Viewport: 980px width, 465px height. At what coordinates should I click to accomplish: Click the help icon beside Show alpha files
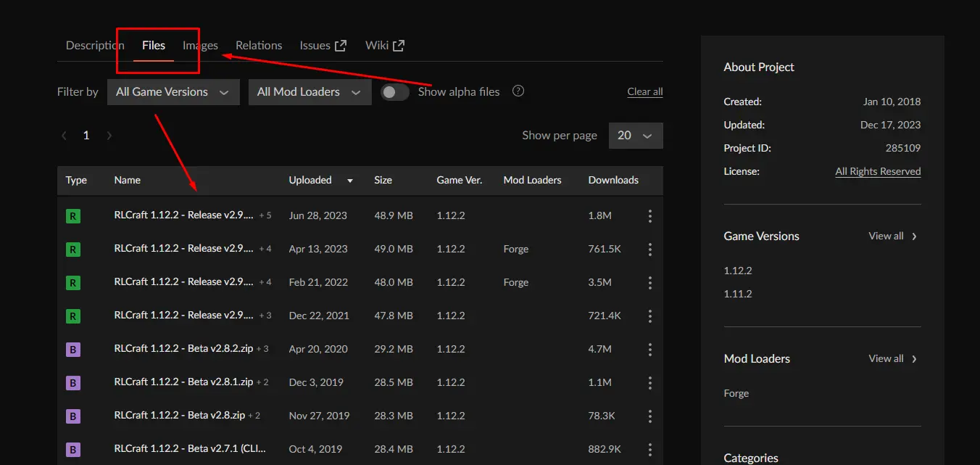pos(518,91)
